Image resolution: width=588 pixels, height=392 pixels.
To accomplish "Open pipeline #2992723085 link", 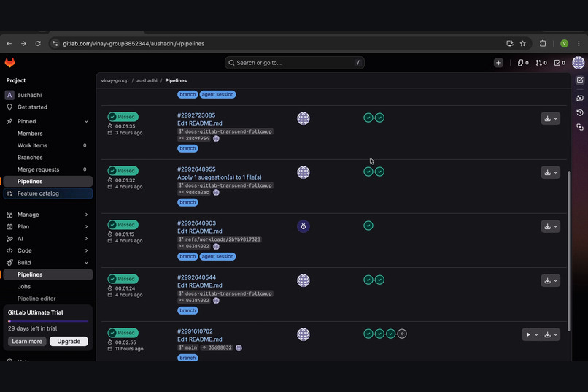I will coord(196,115).
